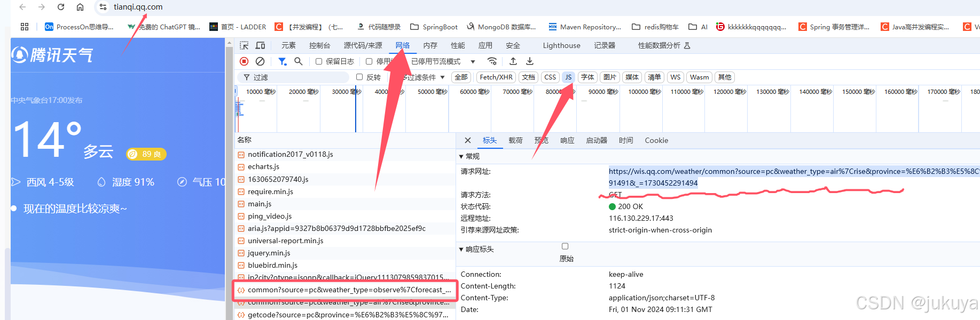Click the browser forward arrow

coord(42,7)
